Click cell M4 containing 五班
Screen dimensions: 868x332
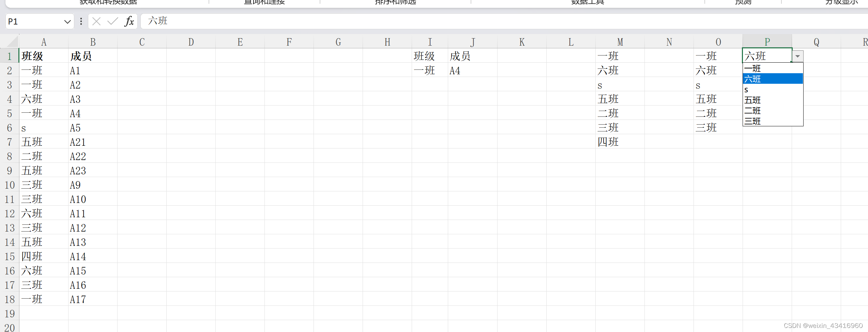point(620,99)
